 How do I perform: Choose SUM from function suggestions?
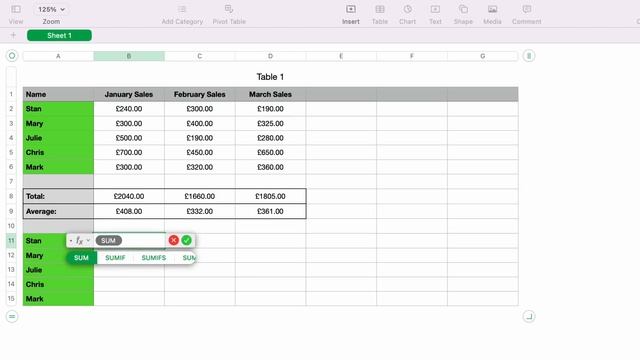click(x=81, y=258)
